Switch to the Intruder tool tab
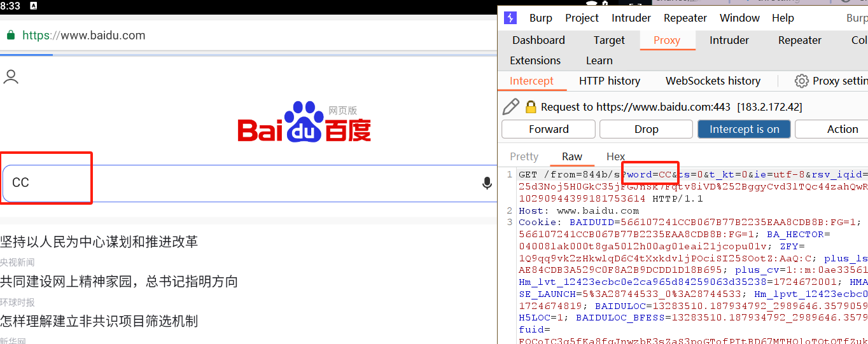Screen dimensions: 868x344 (729, 40)
